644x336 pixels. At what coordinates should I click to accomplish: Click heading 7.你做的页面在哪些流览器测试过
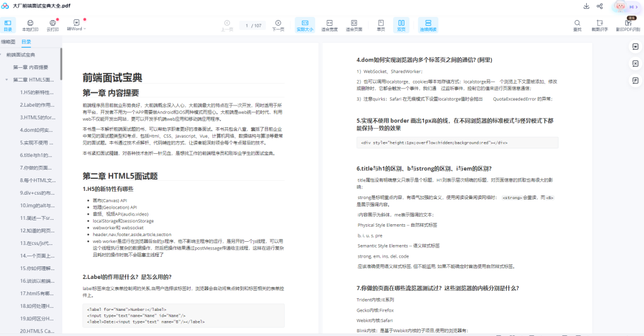(438, 288)
